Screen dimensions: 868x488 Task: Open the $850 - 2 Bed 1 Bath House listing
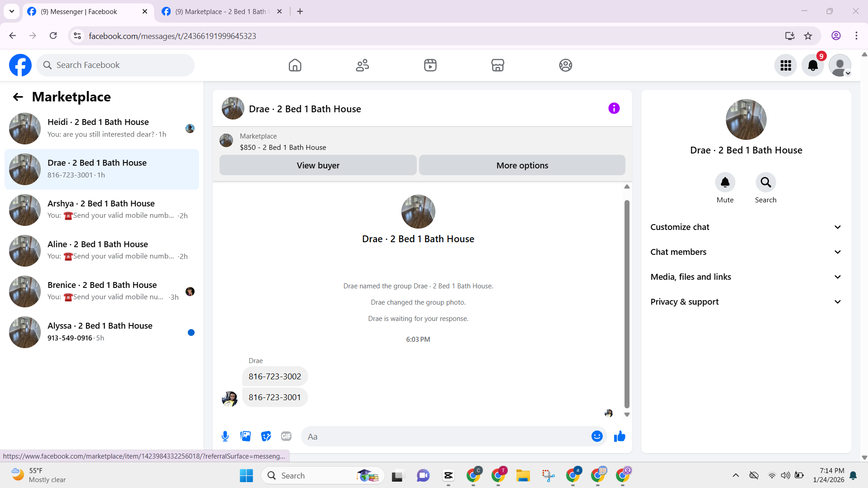click(283, 148)
